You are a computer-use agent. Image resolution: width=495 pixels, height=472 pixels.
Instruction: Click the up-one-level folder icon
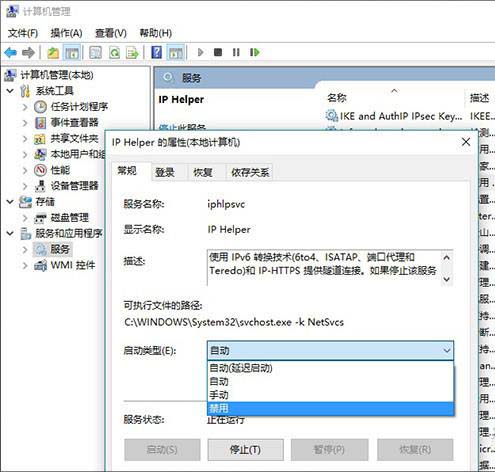pyautogui.click(x=53, y=52)
